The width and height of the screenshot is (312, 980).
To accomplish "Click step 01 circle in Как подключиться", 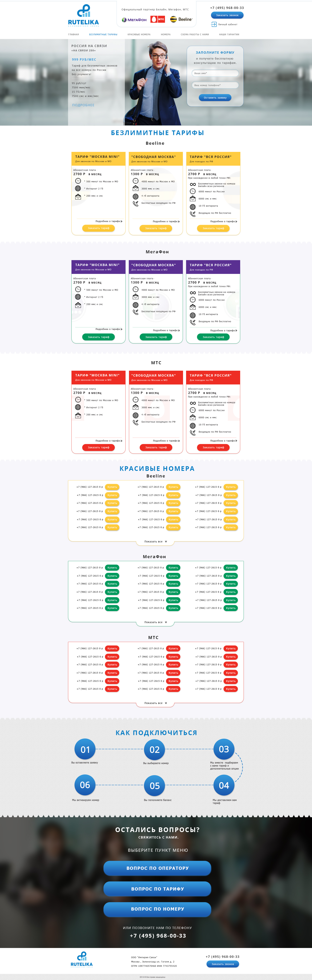I will 85,749.
